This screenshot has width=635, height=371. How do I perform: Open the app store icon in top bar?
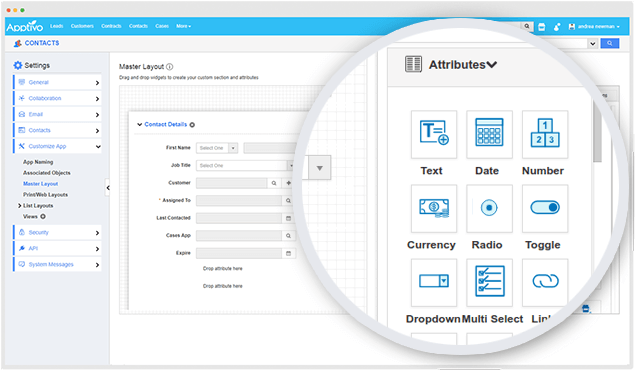tap(541, 27)
